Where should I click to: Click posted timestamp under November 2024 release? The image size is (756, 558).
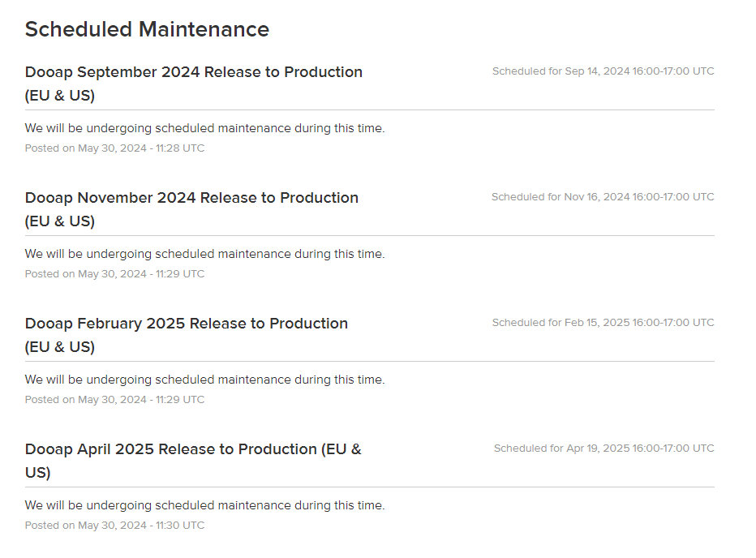114,274
